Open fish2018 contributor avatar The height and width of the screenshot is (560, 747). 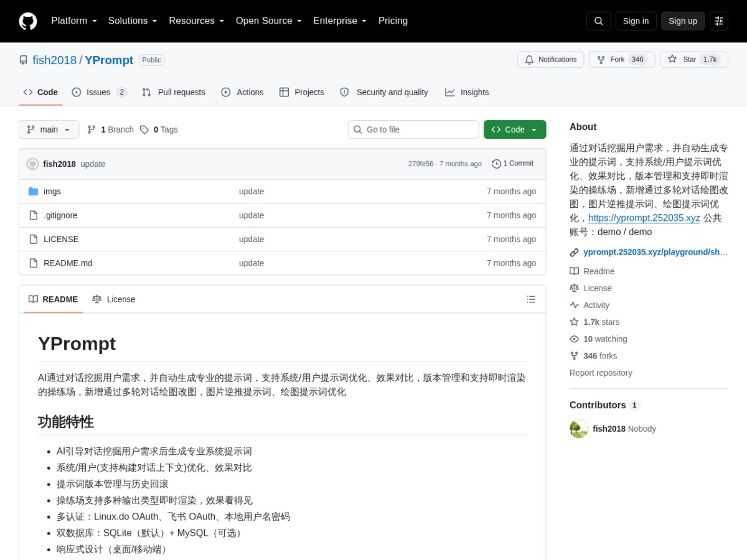(579, 429)
